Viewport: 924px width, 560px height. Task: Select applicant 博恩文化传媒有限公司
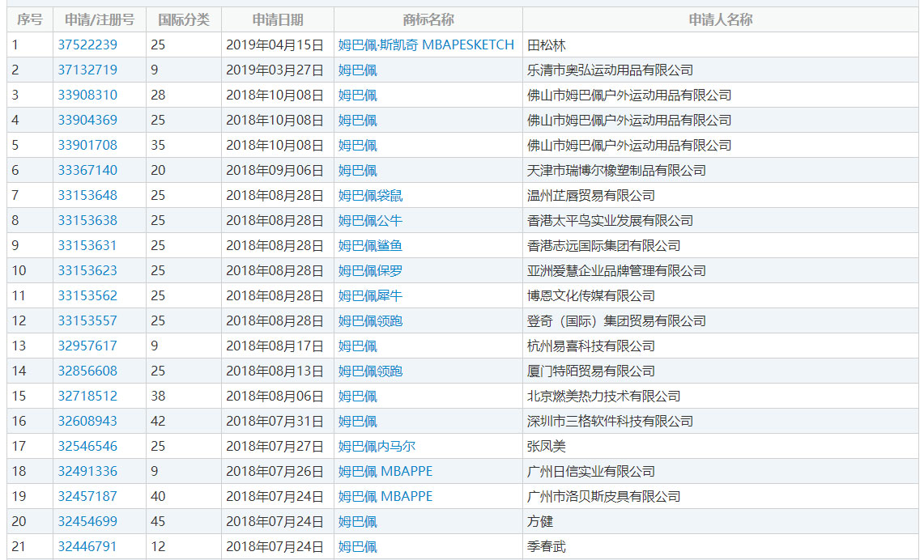coord(591,295)
